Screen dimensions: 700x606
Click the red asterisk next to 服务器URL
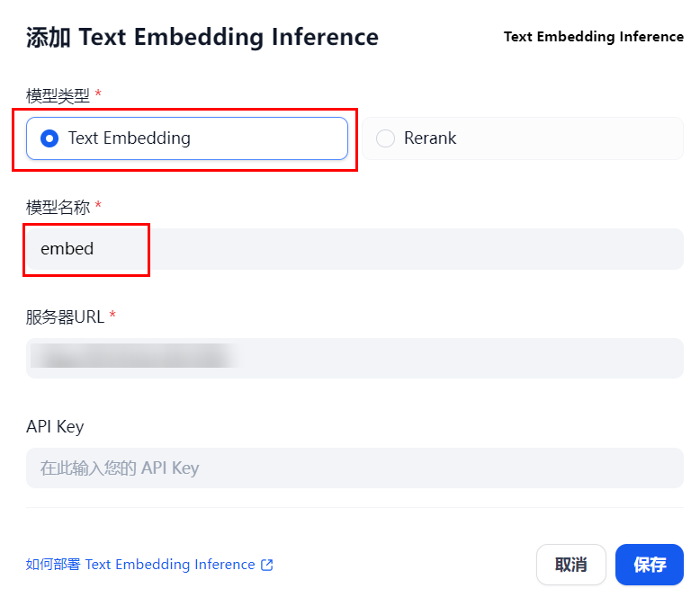pos(112,315)
